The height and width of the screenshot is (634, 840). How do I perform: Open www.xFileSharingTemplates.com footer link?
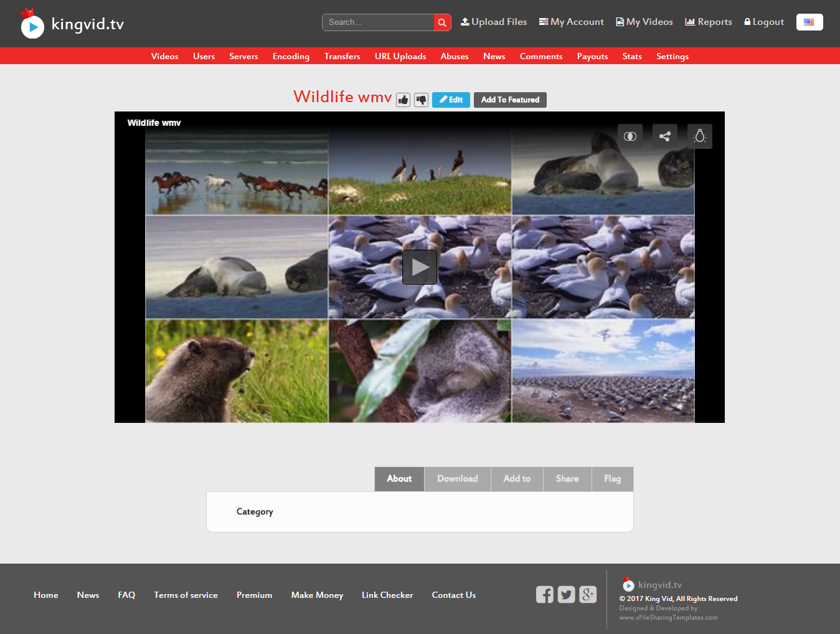[x=668, y=617]
